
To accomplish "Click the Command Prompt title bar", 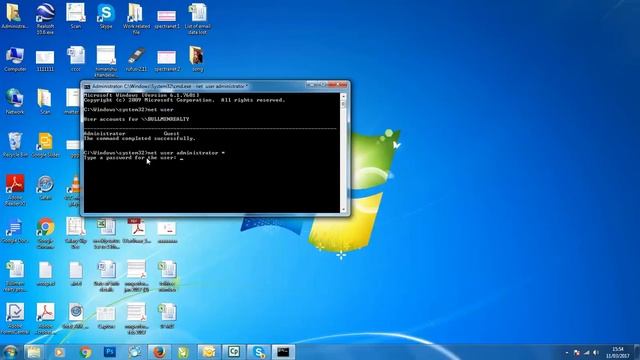I will click(x=196, y=86).
